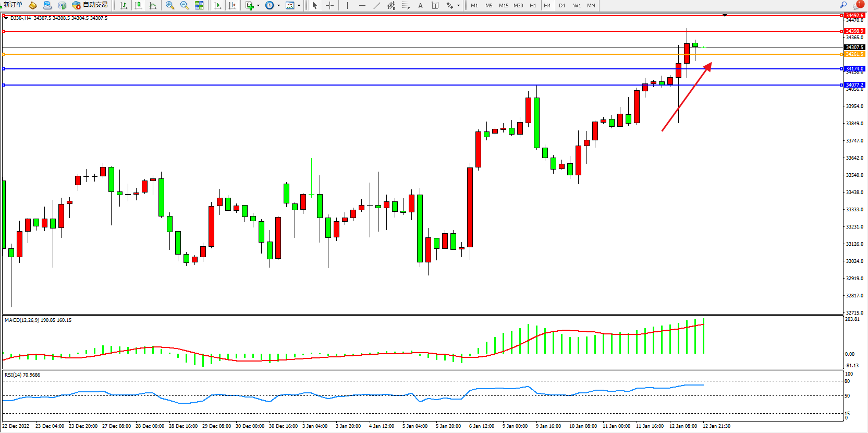This screenshot has height=433, width=868.
Task: Enable chart auto scroll
Action: click(217, 5)
